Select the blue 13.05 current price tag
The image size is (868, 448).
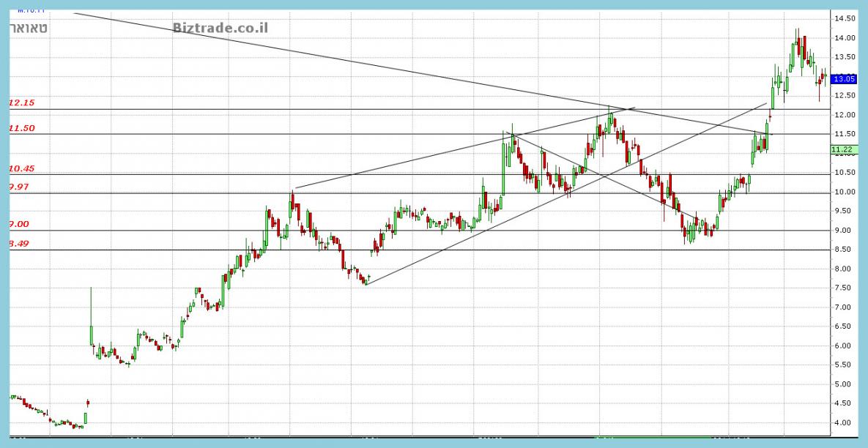click(844, 79)
